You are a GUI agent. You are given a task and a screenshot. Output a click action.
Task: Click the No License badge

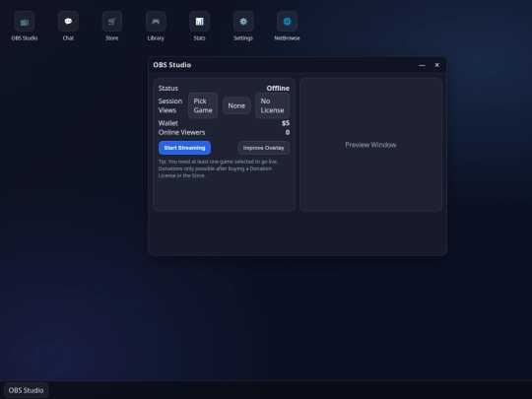tap(272, 105)
